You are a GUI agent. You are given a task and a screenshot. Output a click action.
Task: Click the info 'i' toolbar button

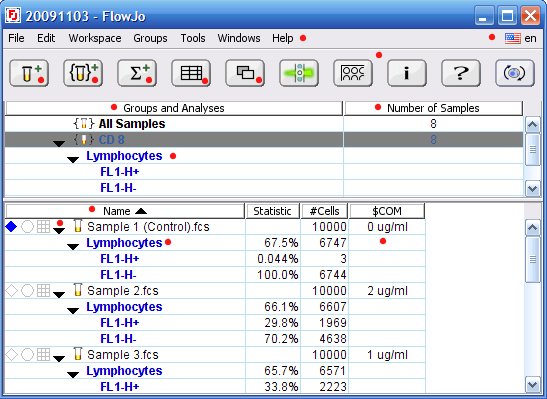(407, 73)
